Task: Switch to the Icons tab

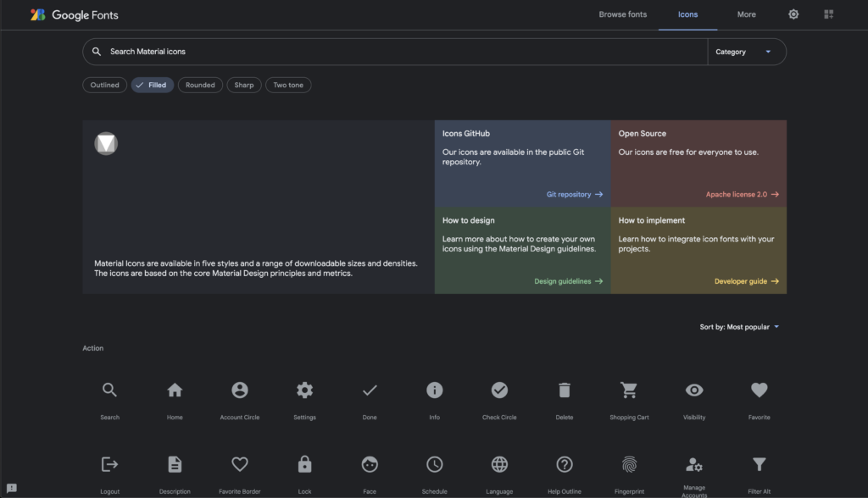Action: [687, 14]
